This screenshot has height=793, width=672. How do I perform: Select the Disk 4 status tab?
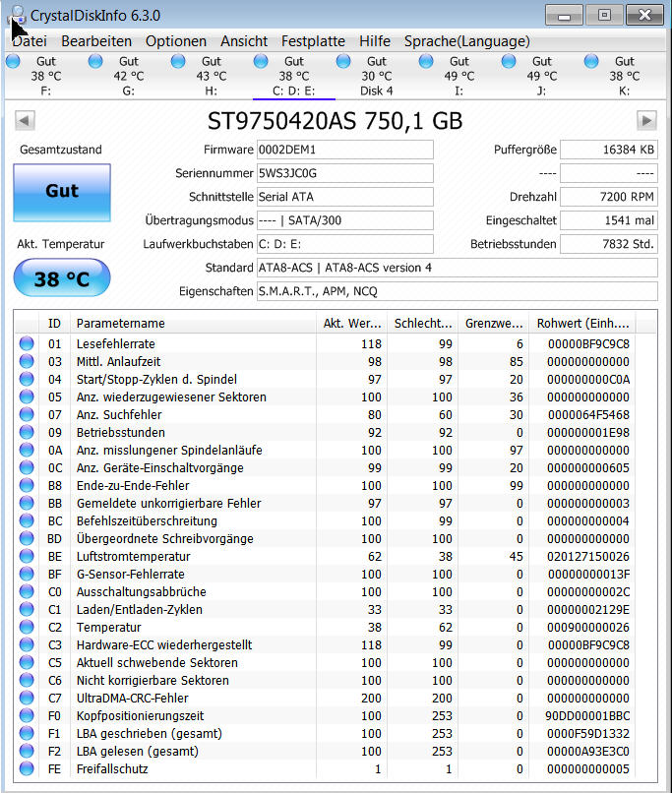(376, 76)
